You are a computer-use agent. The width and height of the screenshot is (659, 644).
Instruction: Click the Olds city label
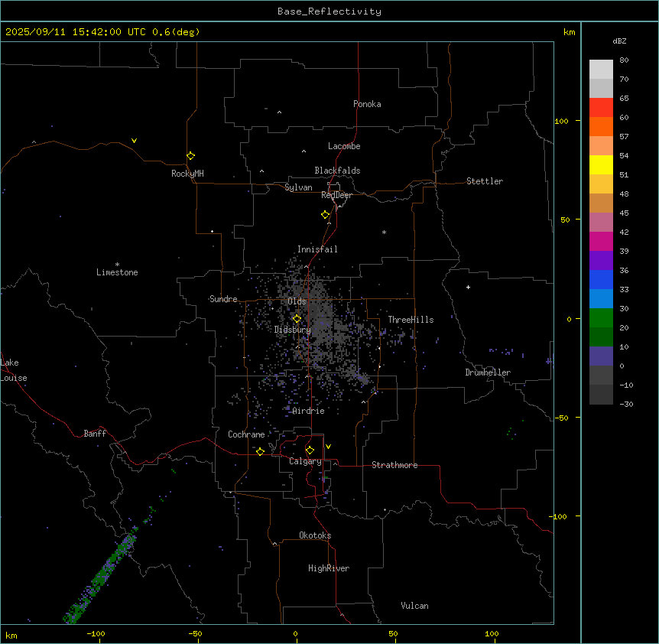297,301
